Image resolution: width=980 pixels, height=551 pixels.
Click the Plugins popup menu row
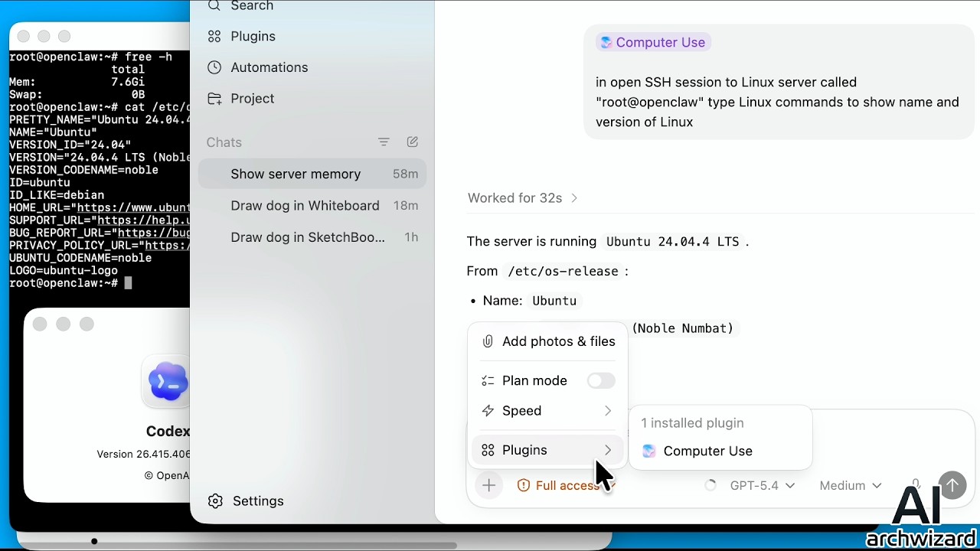pos(547,450)
